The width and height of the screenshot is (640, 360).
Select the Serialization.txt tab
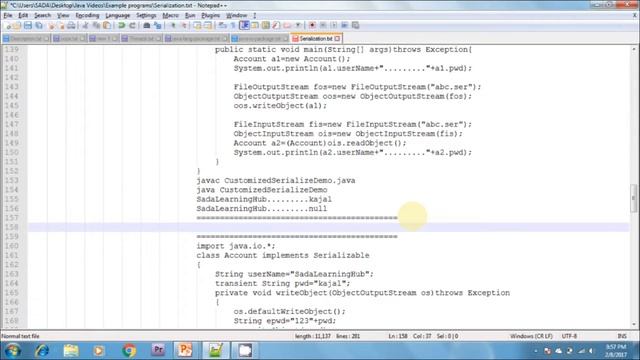pos(316,39)
